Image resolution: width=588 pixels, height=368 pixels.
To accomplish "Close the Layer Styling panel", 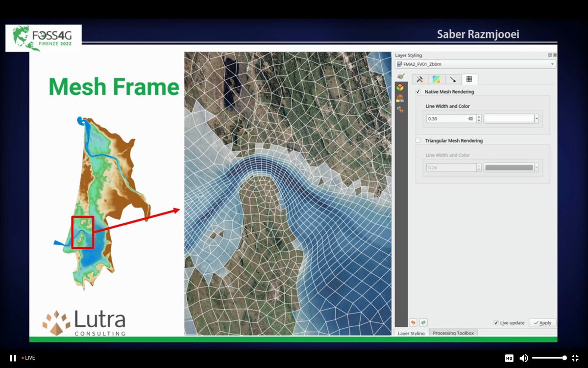I will [x=555, y=55].
